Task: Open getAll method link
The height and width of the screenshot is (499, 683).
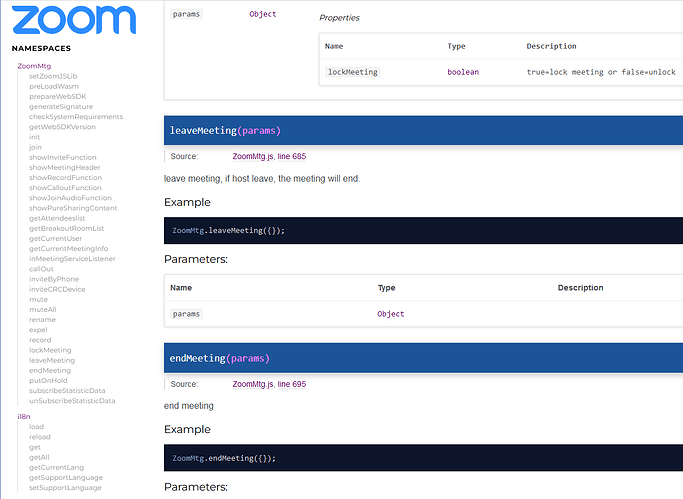Action: (x=39, y=457)
